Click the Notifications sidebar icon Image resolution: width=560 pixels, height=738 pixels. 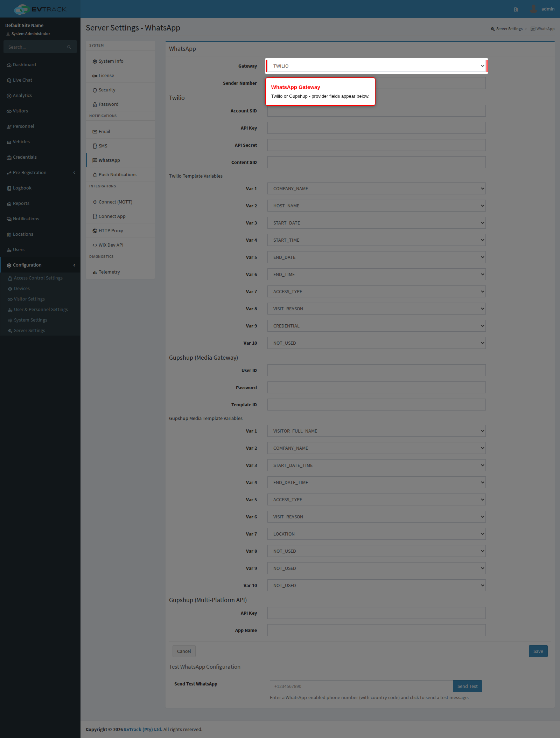click(9, 219)
